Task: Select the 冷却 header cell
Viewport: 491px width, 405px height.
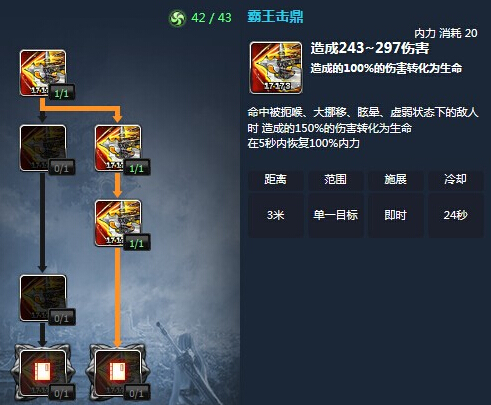Action: (x=456, y=180)
